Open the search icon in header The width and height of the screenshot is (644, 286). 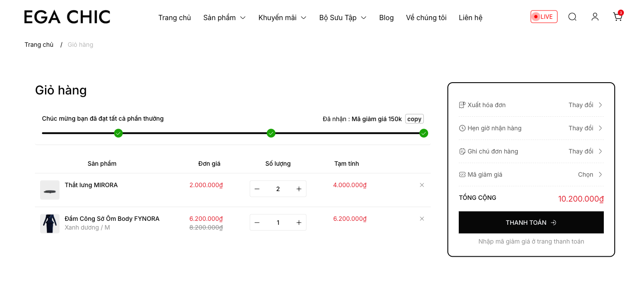(x=572, y=17)
